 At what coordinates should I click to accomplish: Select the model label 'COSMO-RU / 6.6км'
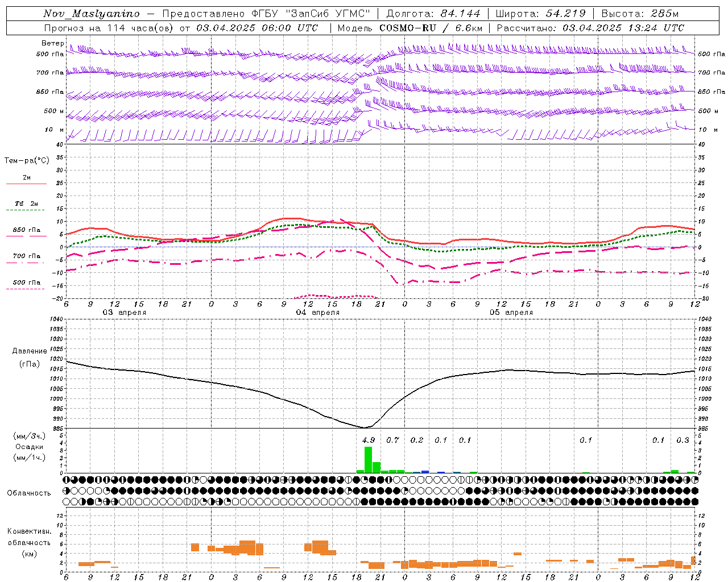[431, 28]
